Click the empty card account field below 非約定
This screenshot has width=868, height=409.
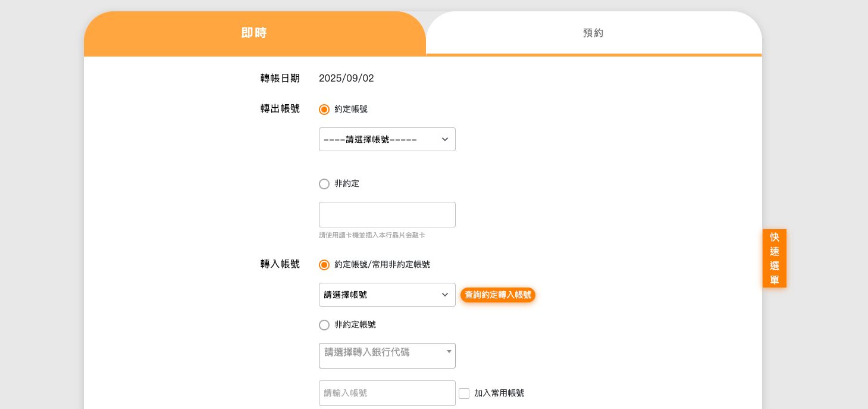387,215
